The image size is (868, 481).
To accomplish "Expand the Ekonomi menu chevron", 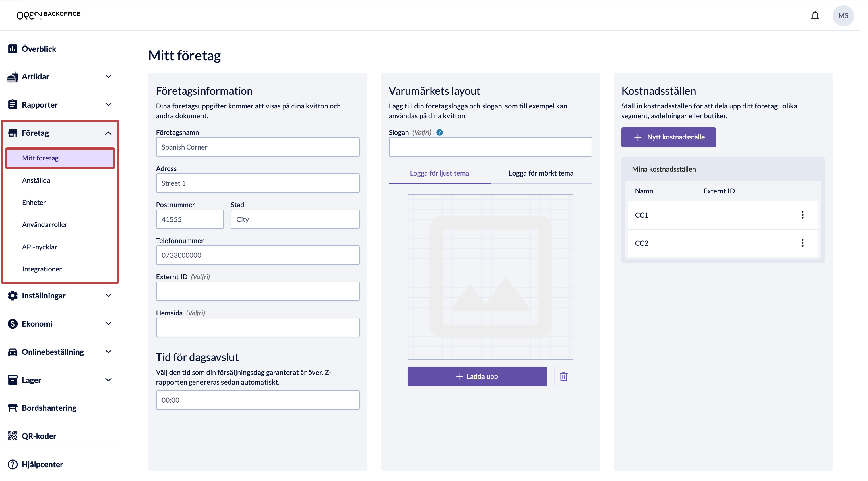I will coord(108,324).
